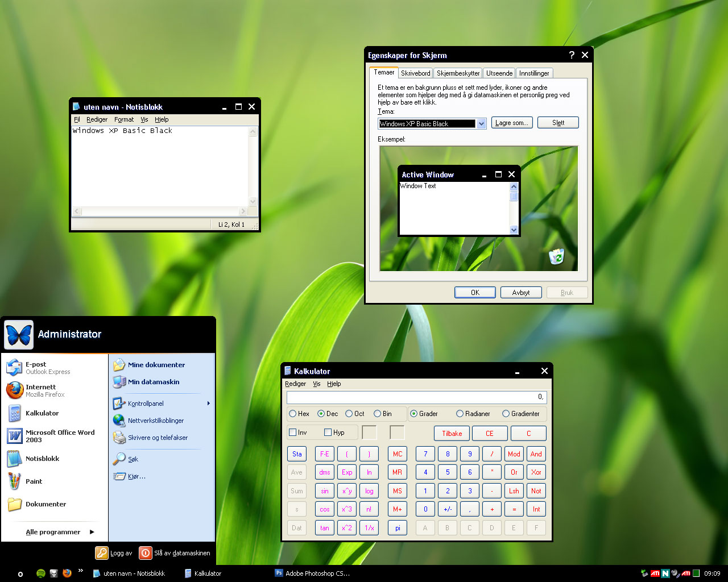Click the Lagre som... button
728x582 pixels.
tap(511, 122)
